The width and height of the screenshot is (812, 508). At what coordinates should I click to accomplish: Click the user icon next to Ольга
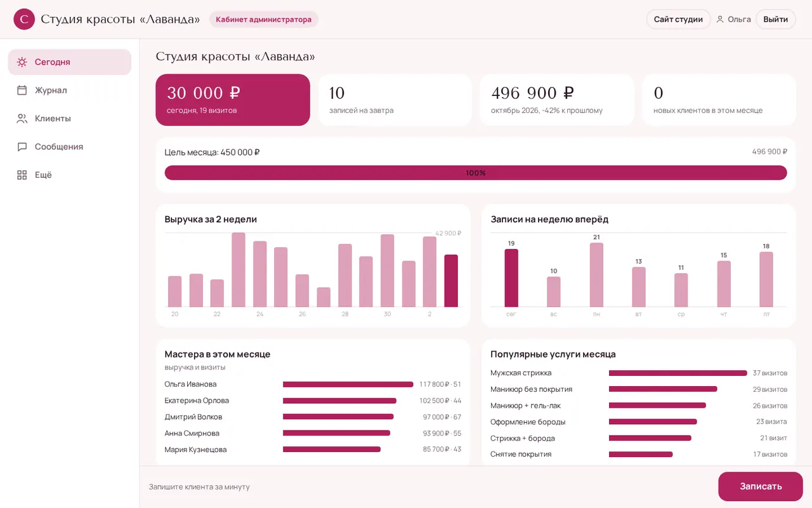point(720,19)
